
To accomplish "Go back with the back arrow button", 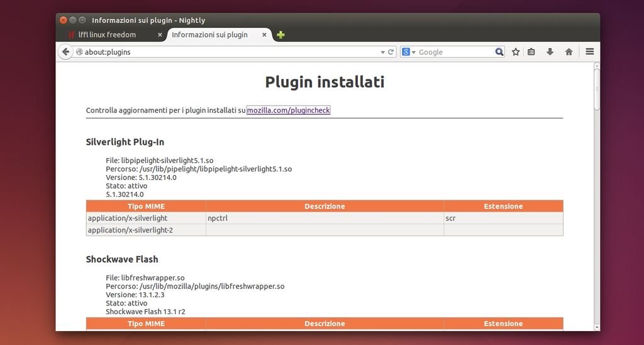I will 65,52.
